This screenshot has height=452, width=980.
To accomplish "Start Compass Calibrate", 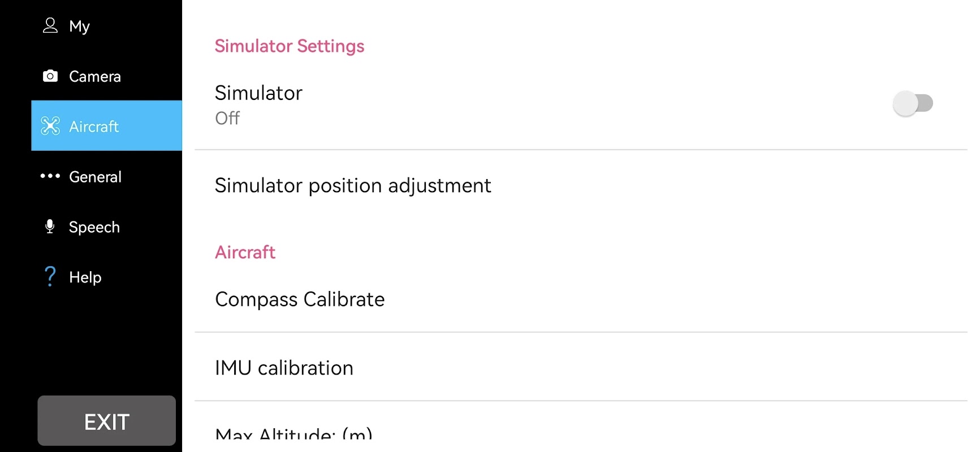I will (300, 299).
